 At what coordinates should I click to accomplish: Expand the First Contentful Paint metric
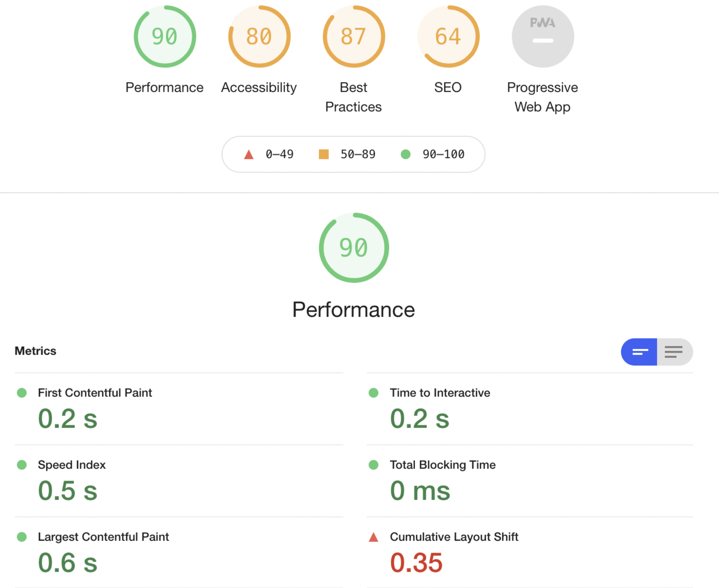click(95, 393)
